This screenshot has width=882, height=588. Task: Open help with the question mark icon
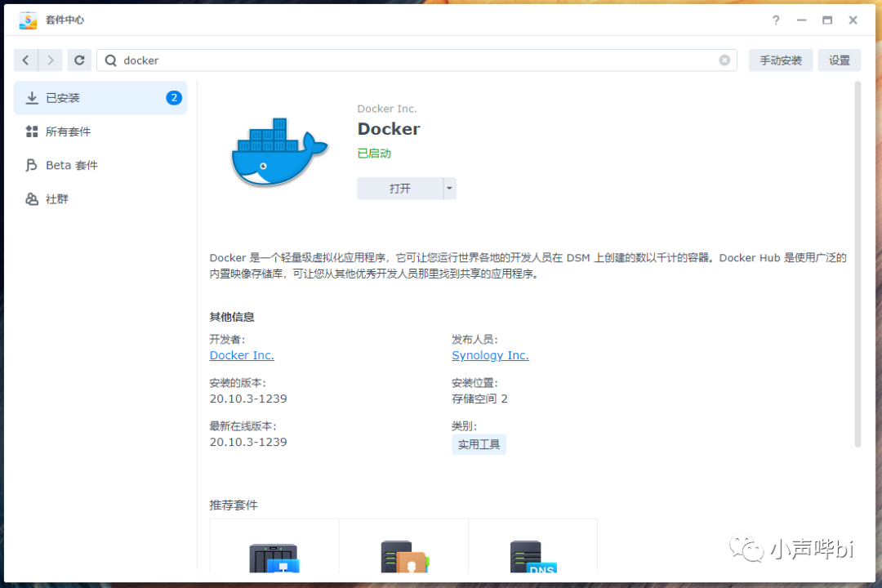click(776, 20)
